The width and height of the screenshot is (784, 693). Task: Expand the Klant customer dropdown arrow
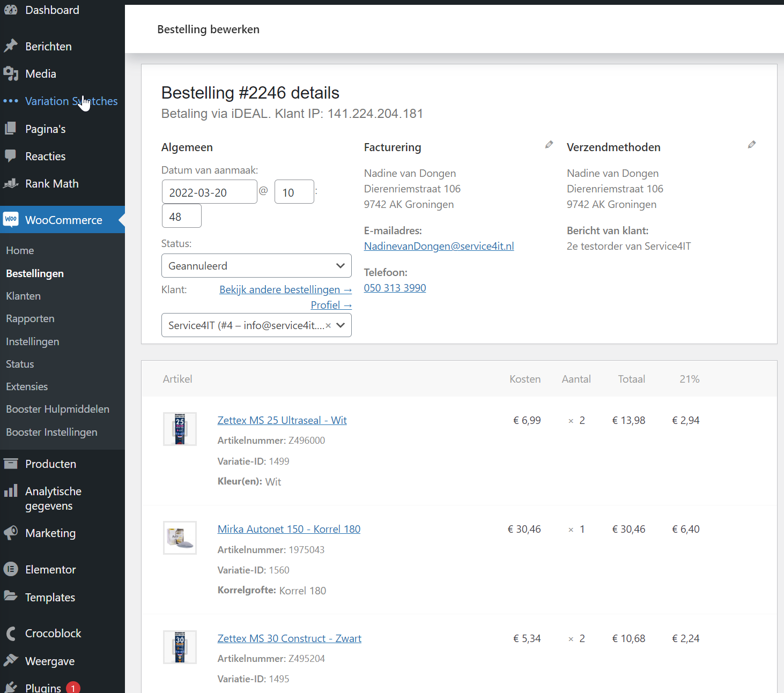click(x=341, y=325)
